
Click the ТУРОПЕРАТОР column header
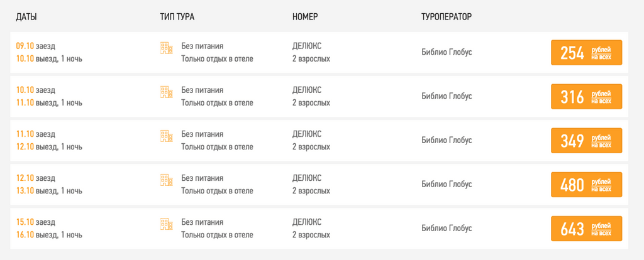(x=447, y=17)
